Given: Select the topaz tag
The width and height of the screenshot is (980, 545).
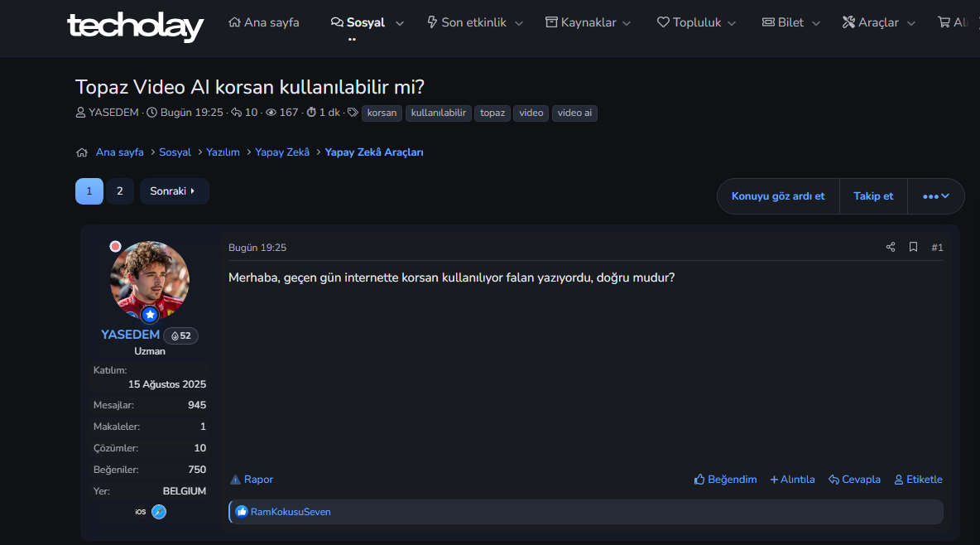Looking at the screenshot, I should click(492, 113).
